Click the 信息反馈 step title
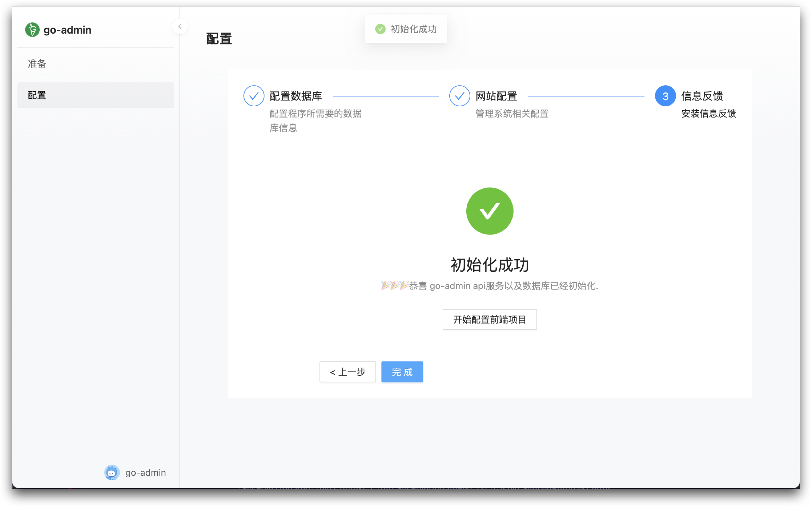Viewport: 812px width, 507px height. click(702, 96)
